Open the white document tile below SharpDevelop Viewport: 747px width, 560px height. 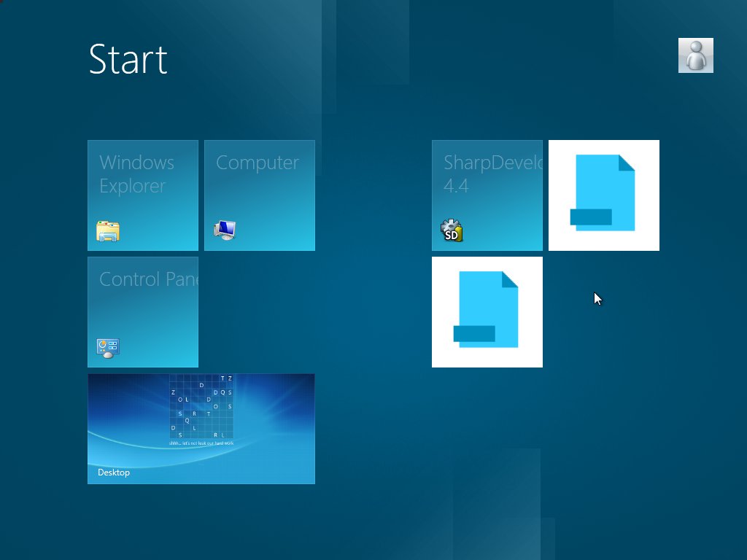tap(487, 312)
